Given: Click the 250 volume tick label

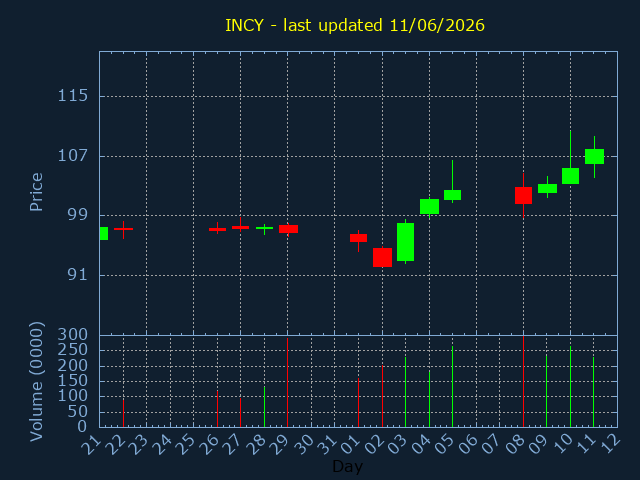Looking at the screenshot, I should [x=73, y=350].
